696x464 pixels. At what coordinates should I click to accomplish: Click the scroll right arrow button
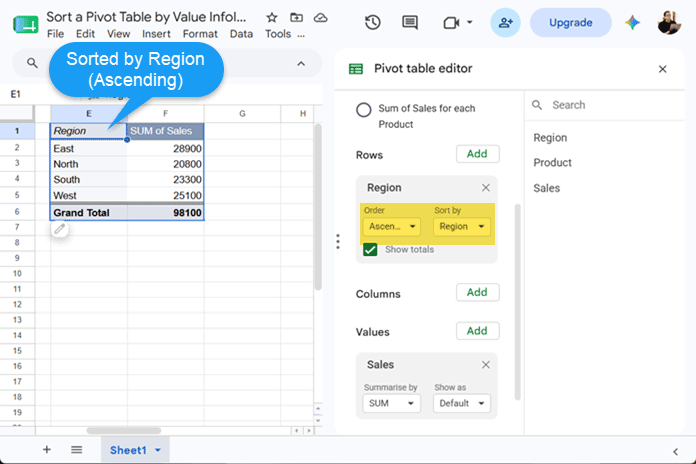coord(309,431)
